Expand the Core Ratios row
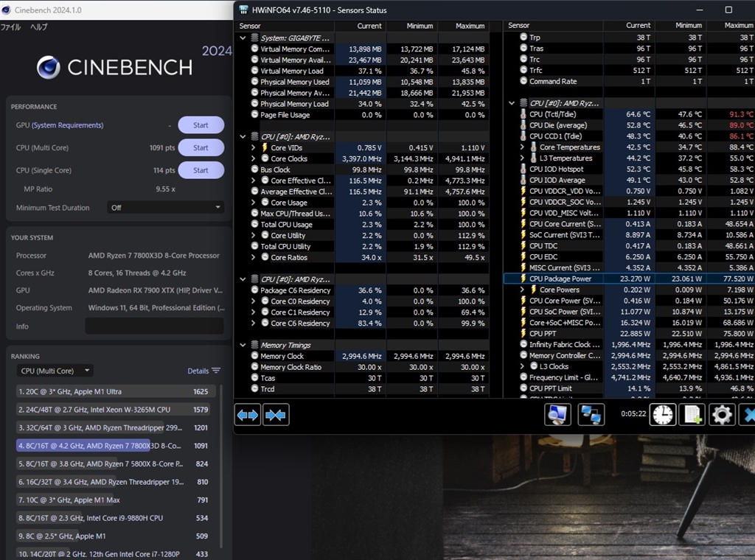This screenshot has height=560, width=755. click(254, 257)
